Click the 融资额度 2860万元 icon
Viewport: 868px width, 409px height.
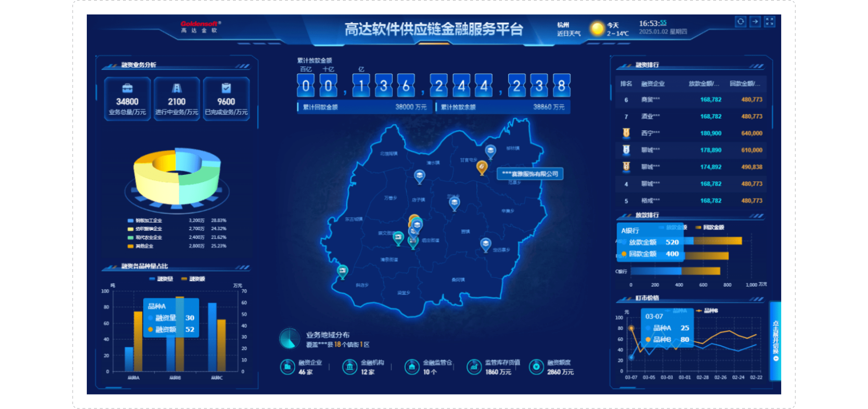click(x=536, y=367)
